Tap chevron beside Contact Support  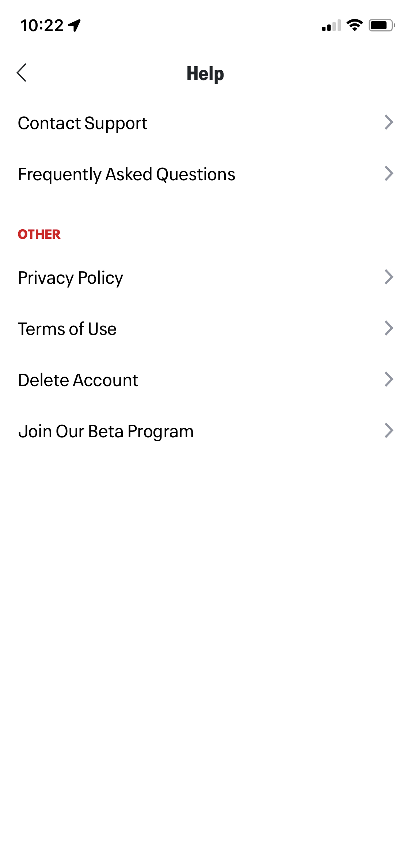click(x=389, y=122)
